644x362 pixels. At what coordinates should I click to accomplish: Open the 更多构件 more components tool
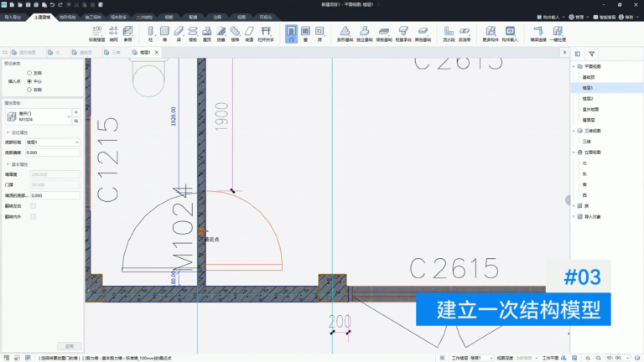(x=491, y=34)
